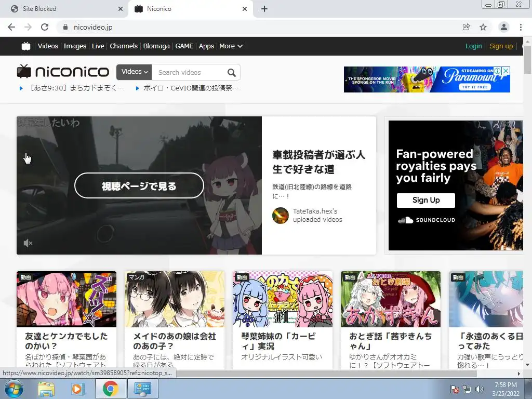This screenshot has width=532, height=399.
Task: Open Chrome three-dot menu
Action: point(521,27)
